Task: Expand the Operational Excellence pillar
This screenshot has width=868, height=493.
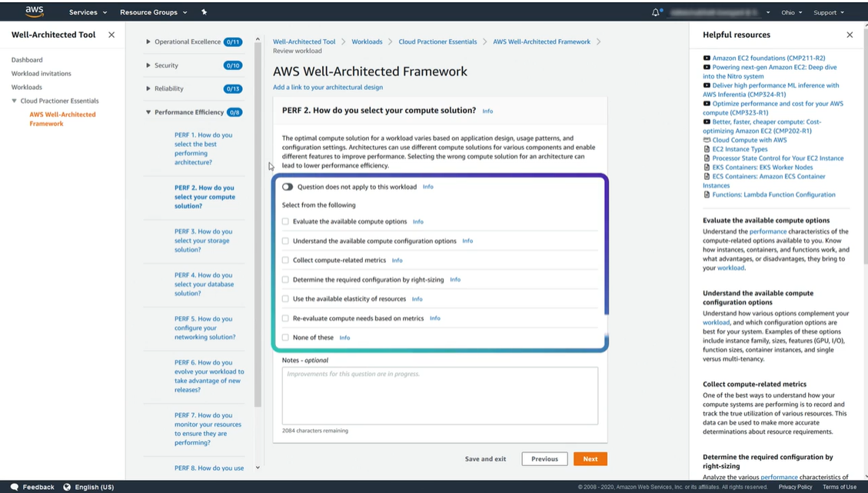Action: pos(148,42)
